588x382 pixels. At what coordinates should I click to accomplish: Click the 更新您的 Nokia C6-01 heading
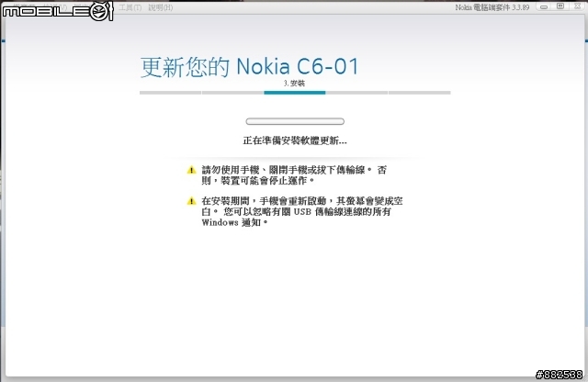tap(249, 67)
